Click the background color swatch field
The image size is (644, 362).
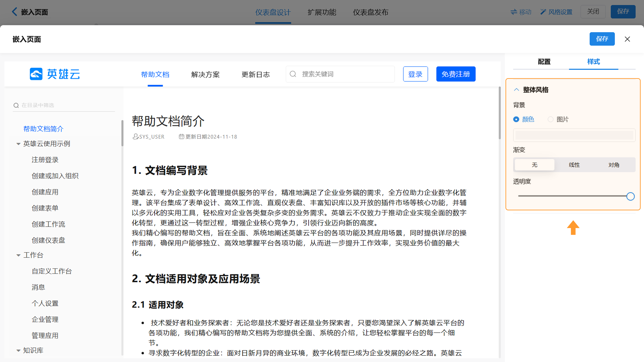574,135
